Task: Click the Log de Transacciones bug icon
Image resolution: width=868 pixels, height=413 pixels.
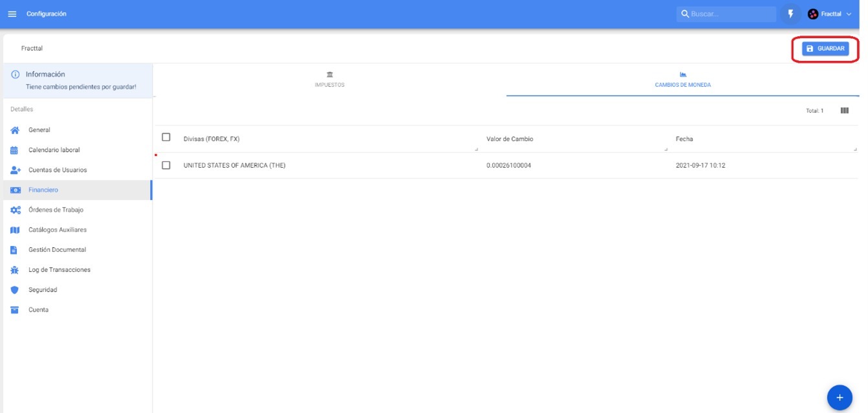Action: [15, 270]
